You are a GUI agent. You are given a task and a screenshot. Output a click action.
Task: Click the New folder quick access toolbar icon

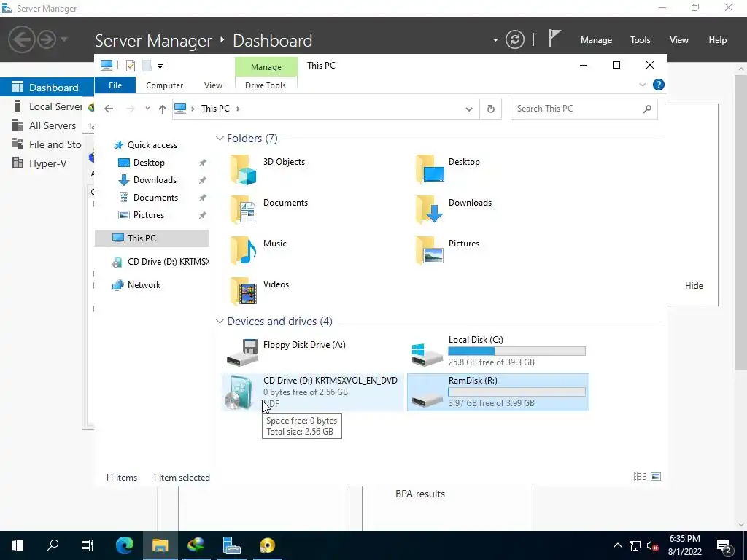[147, 66]
